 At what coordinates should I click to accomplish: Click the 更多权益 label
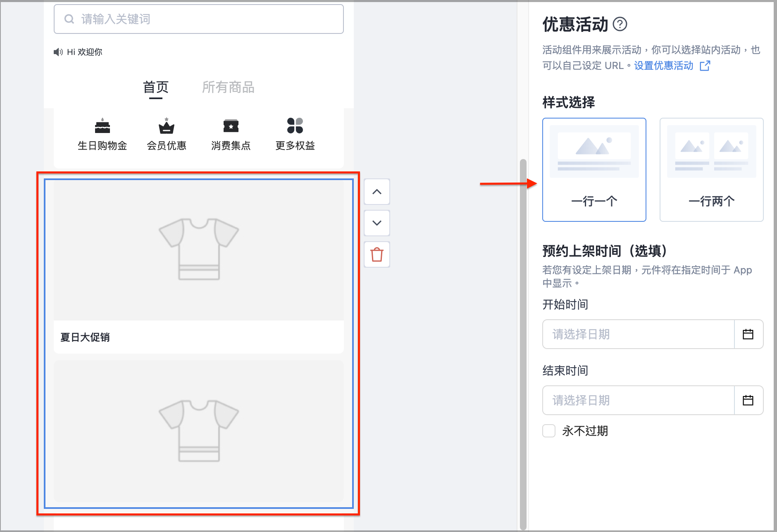[295, 146]
